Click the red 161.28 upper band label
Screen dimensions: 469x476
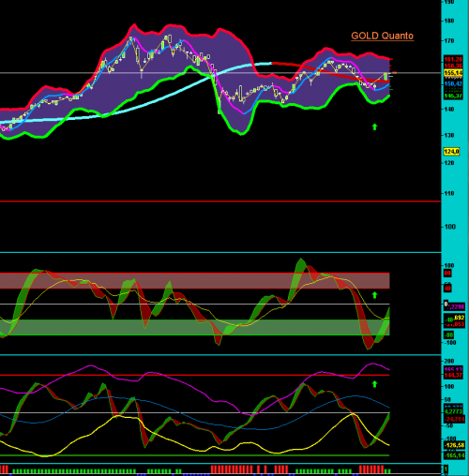coord(453,59)
